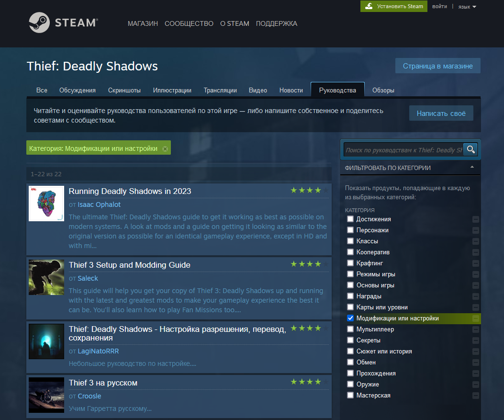504x420 pixels.
Task: Click the Написать своё button
Action: pos(441,113)
